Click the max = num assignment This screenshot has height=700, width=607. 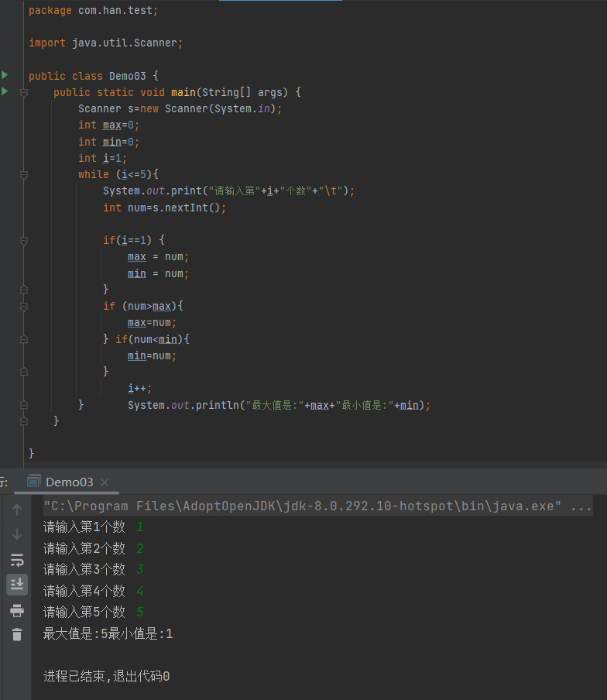click(x=159, y=257)
